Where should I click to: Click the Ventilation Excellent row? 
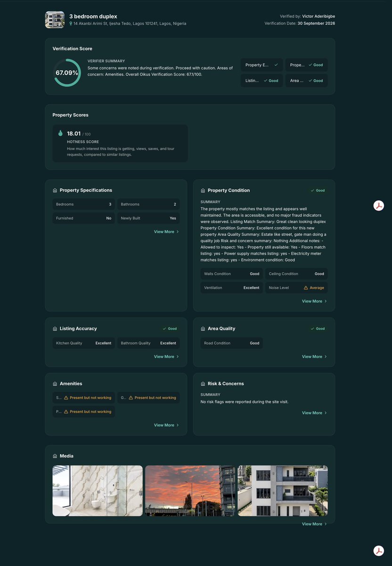coord(232,288)
